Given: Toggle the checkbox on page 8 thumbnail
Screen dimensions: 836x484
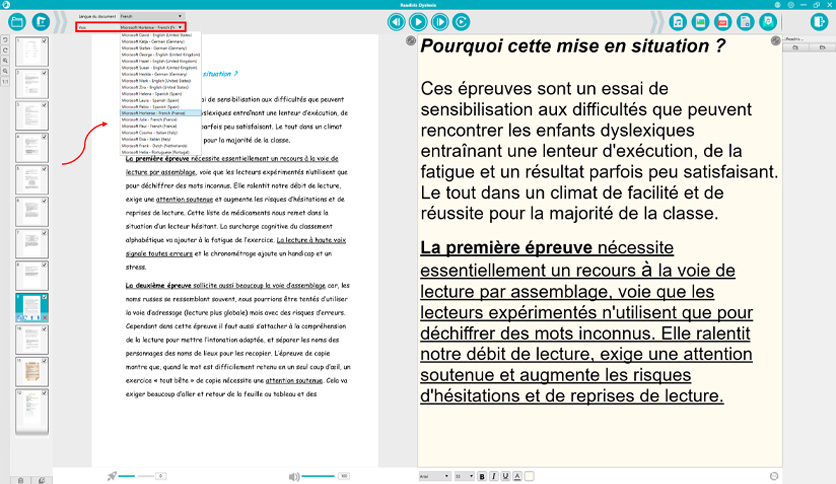Looking at the screenshot, I should pyautogui.click(x=44, y=264).
